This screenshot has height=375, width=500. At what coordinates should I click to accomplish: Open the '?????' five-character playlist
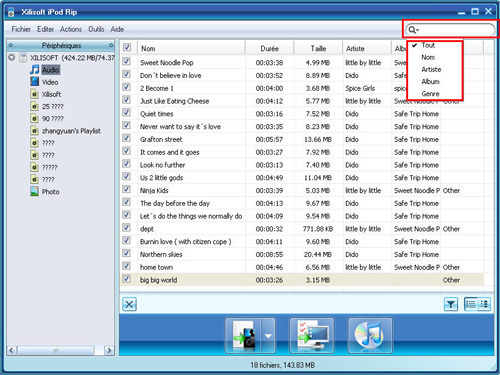pyautogui.click(x=49, y=167)
